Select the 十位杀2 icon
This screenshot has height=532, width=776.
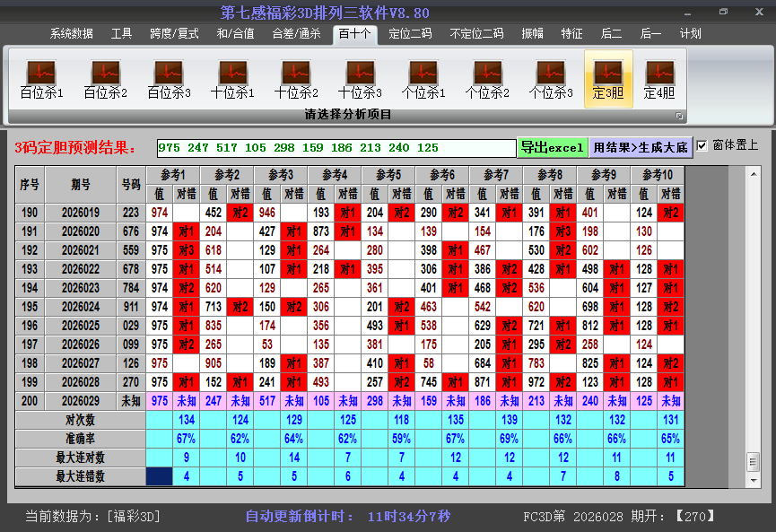[296, 75]
